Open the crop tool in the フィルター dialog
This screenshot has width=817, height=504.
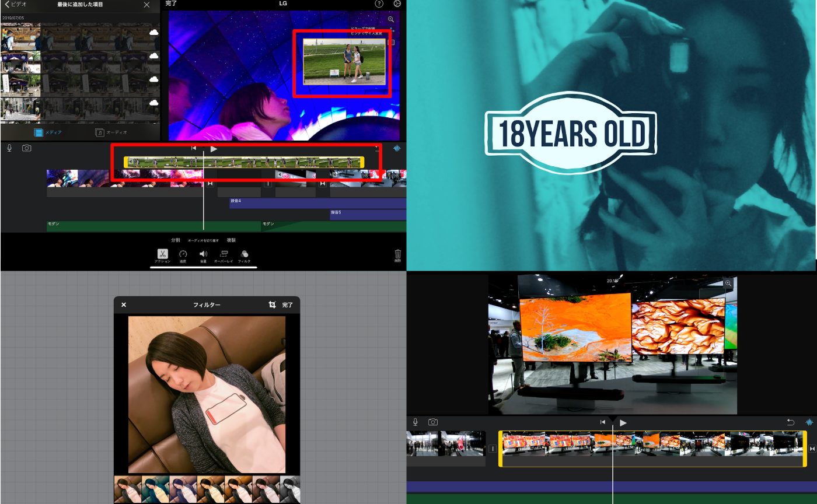point(272,304)
